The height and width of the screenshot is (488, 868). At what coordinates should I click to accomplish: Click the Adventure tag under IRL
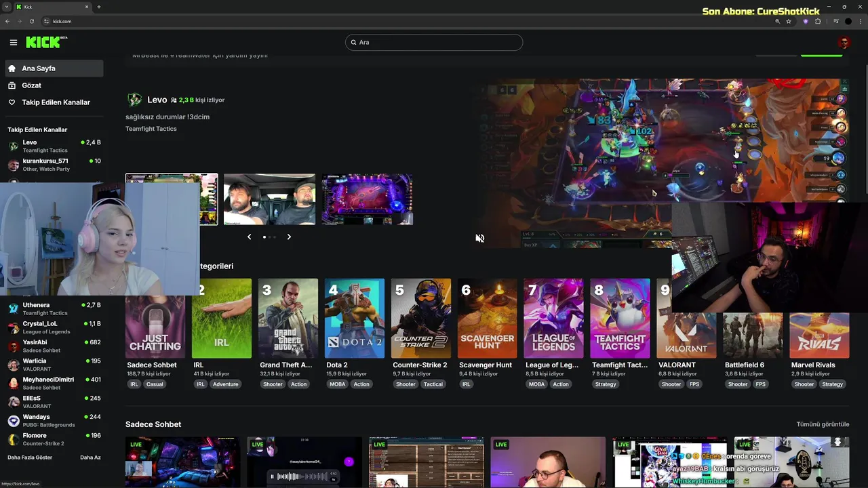pyautogui.click(x=226, y=384)
